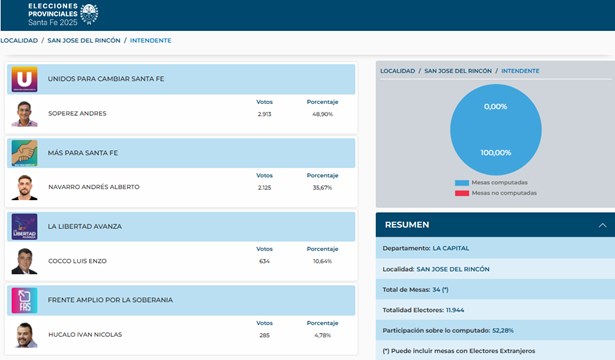Click the FAS Frente Amplio party logo
This screenshot has width=615, height=360.
[x=24, y=300]
